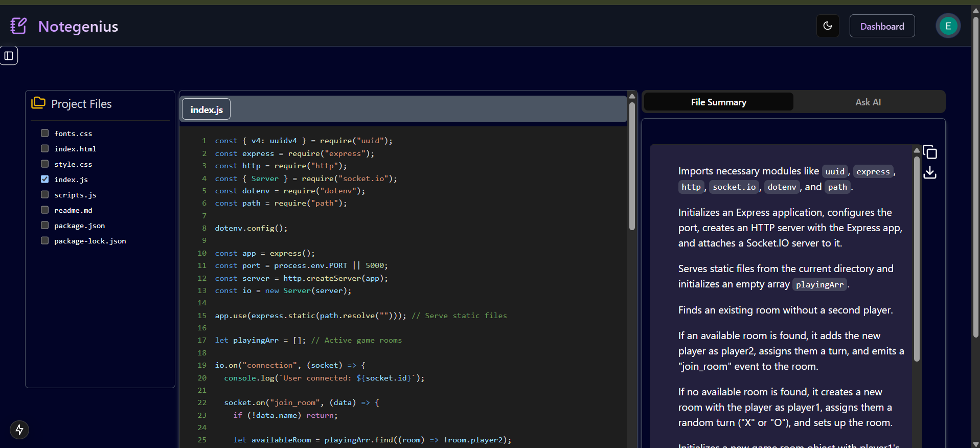Screen dimensions: 980x448
Task: Download the file summary with the download icon
Action: (930, 173)
